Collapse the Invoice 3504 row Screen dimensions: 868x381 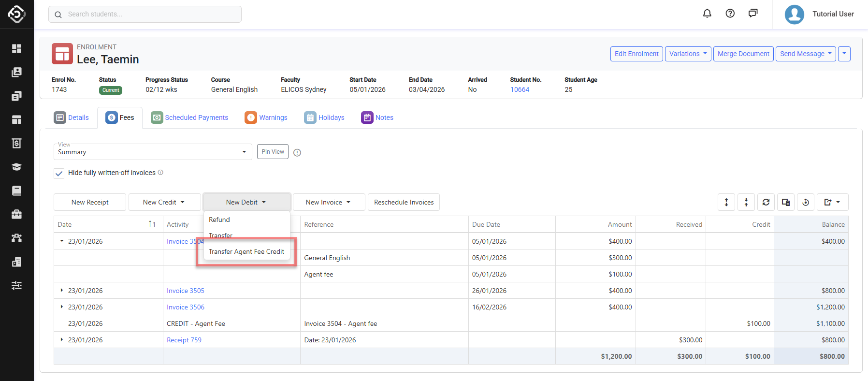tap(62, 241)
